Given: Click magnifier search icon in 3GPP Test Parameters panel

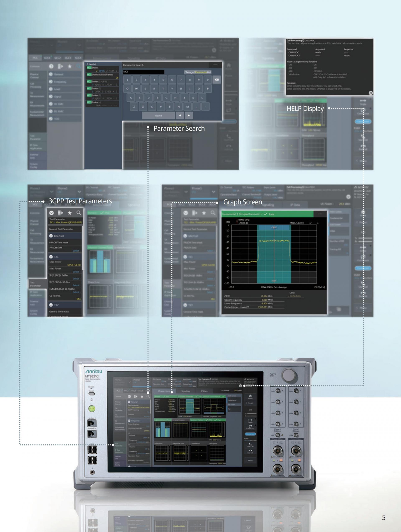Looking at the screenshot, I should pos(79,213).
